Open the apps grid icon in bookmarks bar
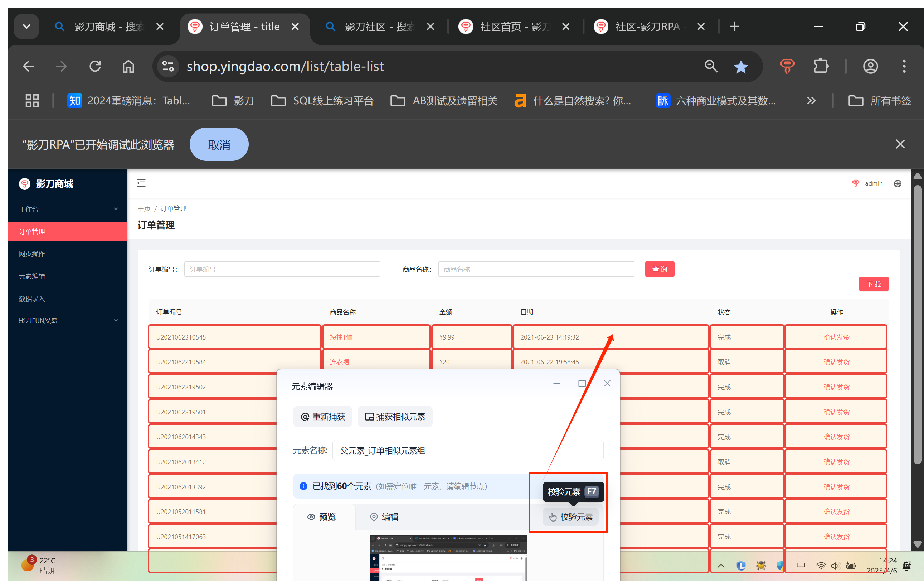 tap(32, 101)
